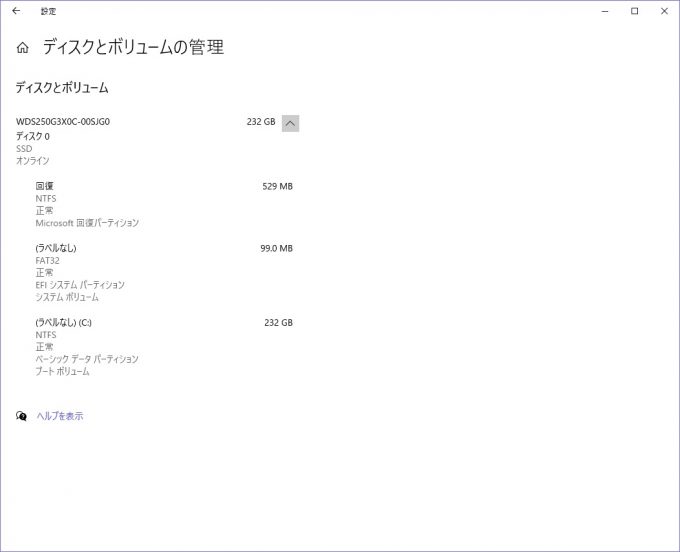Select the (ラベルなし) (C:) volume
Image resolution: width=680 pixels, height=552 pixels.
click(63, 322)
